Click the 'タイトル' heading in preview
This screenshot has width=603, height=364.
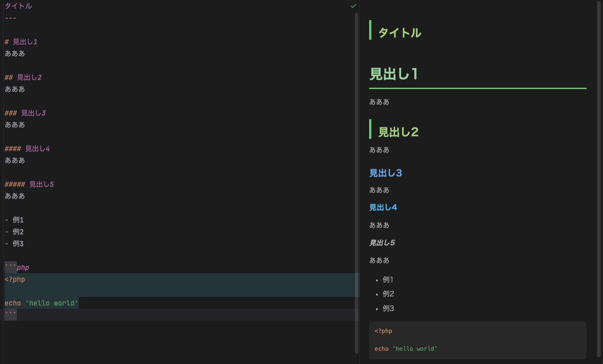(x=400, y=32)
